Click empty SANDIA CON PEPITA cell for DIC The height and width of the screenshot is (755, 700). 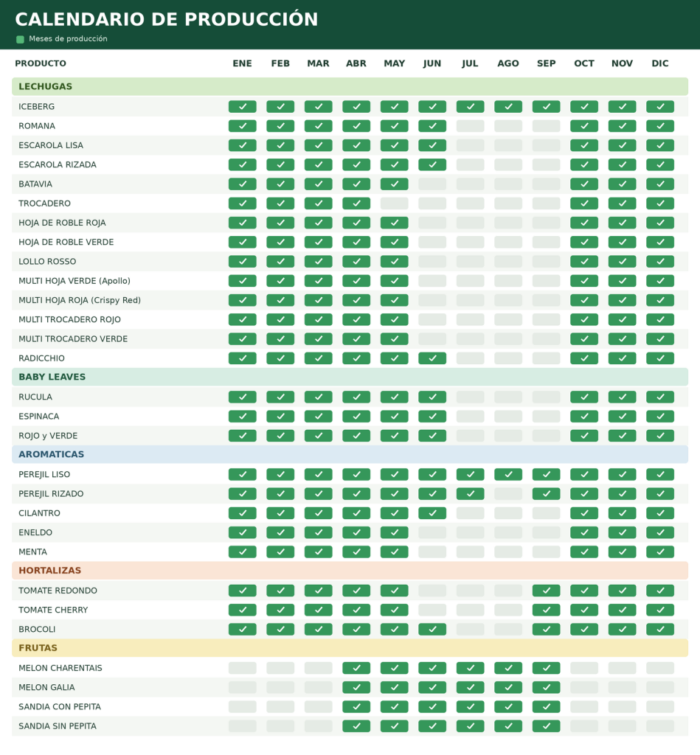tap(660, 707)
